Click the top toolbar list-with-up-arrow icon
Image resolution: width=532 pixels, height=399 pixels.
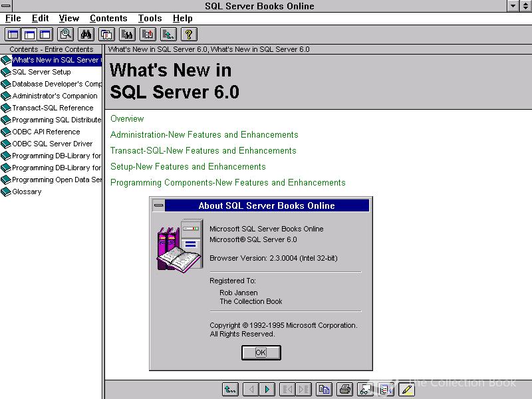click(168, 35)
